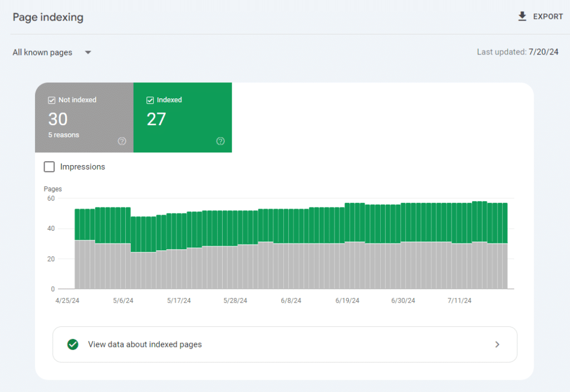
Task: Click the EXPORT text button
Action: pos(548,17)
